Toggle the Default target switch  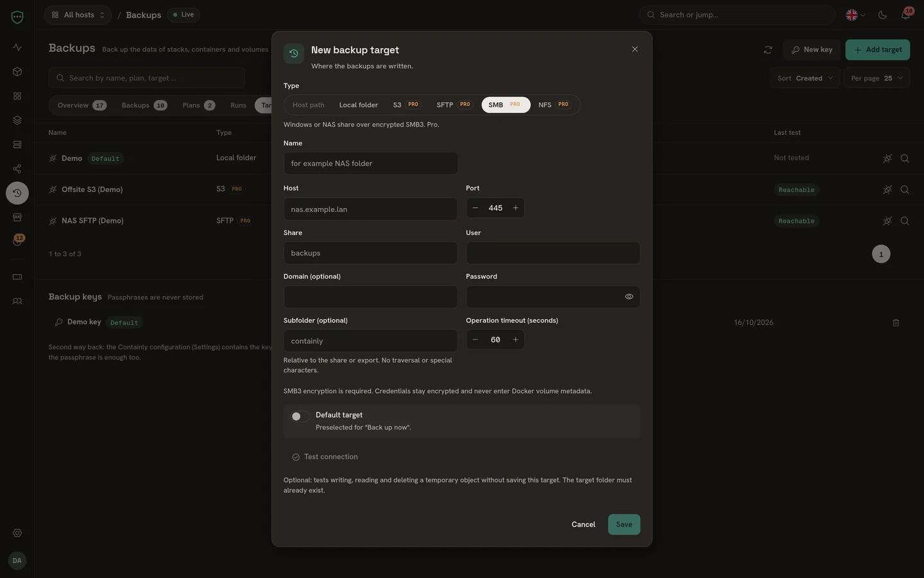[x=300, y=416]
